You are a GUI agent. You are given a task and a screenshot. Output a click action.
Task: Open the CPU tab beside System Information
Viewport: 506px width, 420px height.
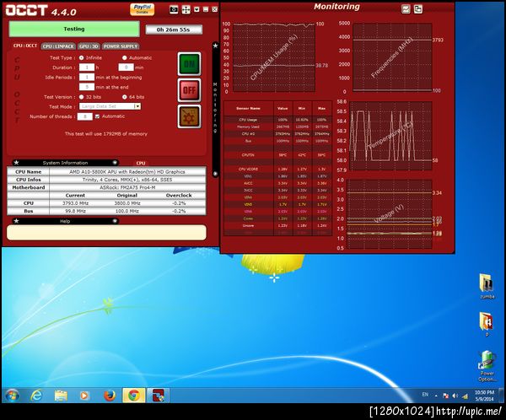click(140, 163)
